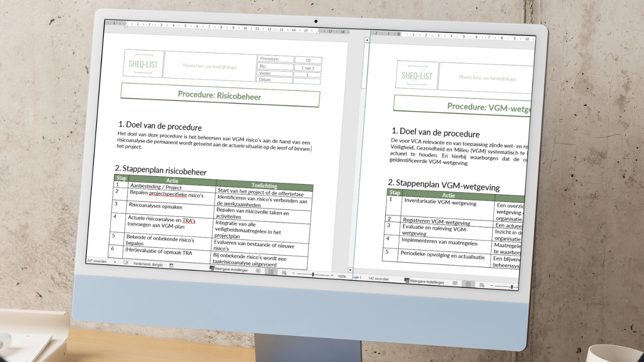This screenshot has height=362, width=644.
Task: Click the Procedure: Risicobeheer title
Action: [220, 95]
